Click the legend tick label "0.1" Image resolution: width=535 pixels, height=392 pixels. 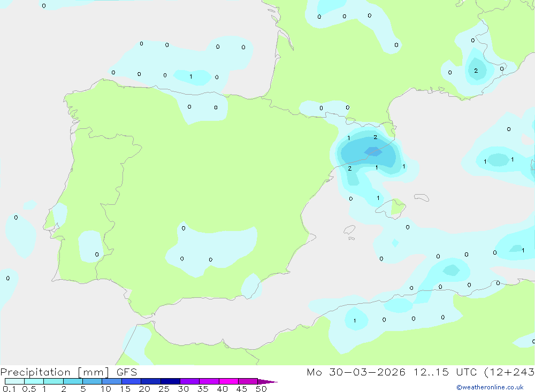coord(9,389)
